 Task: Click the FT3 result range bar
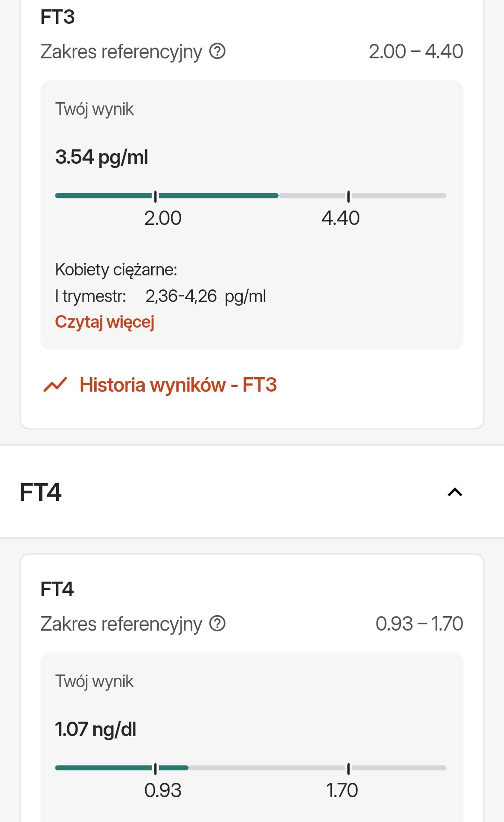click(251, 196)
